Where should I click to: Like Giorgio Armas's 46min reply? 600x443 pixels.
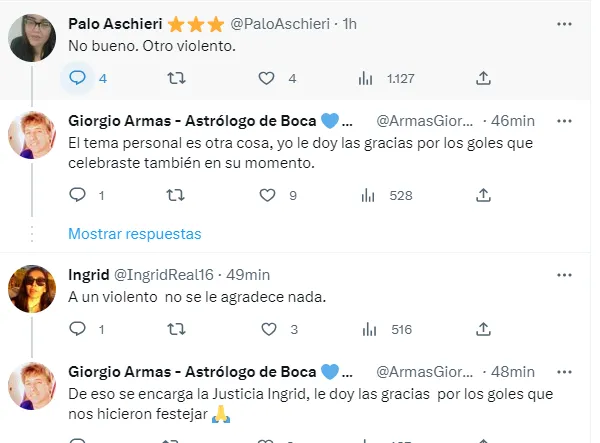pos(267,195)
